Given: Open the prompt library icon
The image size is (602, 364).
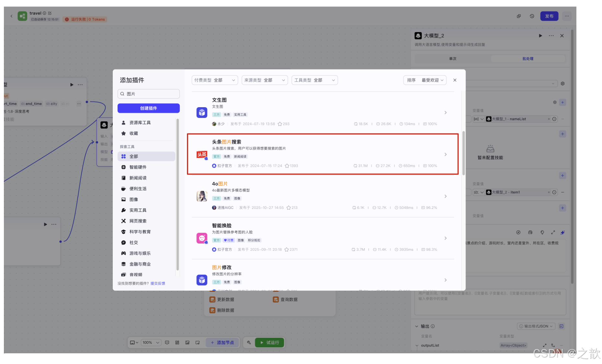Looking at the screenshot, I should (x=530, y=232).
